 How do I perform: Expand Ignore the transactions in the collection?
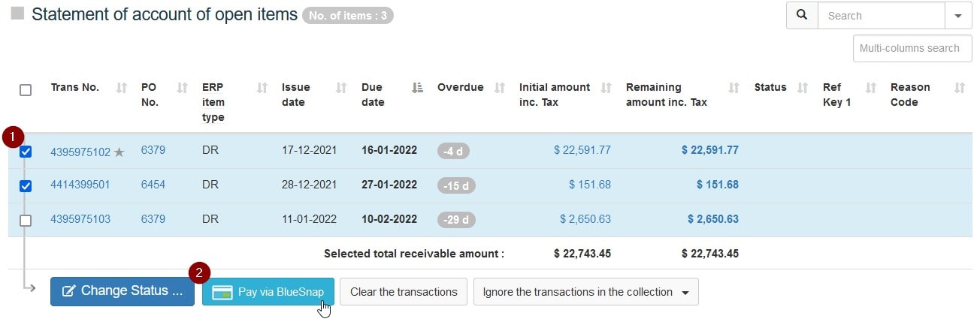pos(585,292)
